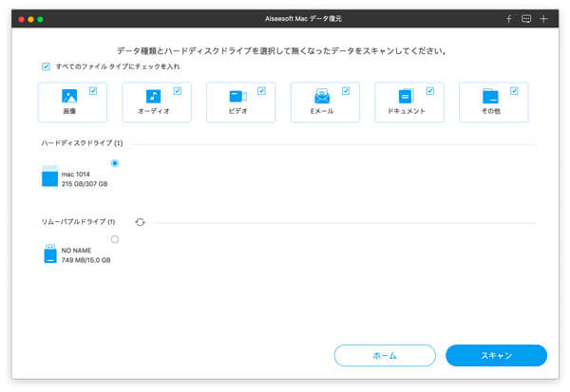This screenshot has width=570, height=392.
Task: Click the 画像 image type icon
Action: click(69, 96)
